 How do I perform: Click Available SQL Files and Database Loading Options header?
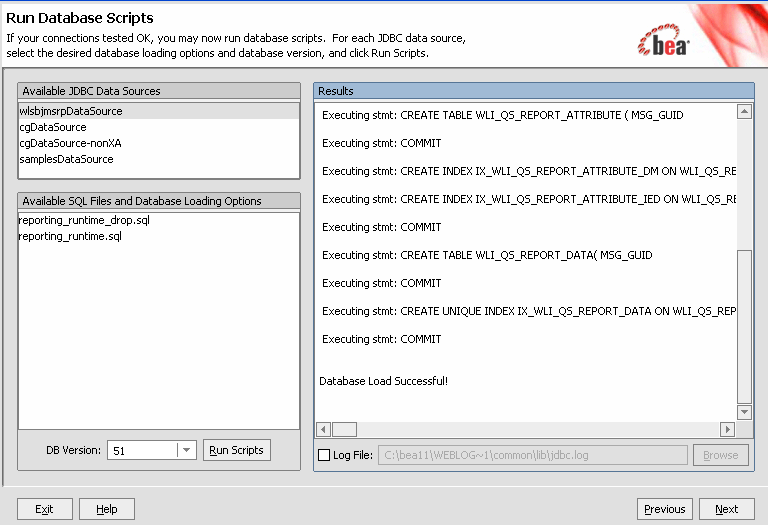[159, 201]
